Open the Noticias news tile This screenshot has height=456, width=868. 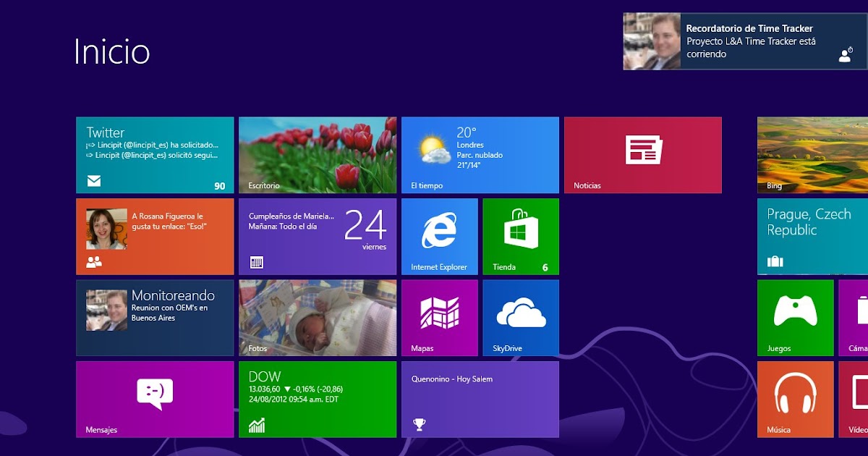click(x=643, y=155)
